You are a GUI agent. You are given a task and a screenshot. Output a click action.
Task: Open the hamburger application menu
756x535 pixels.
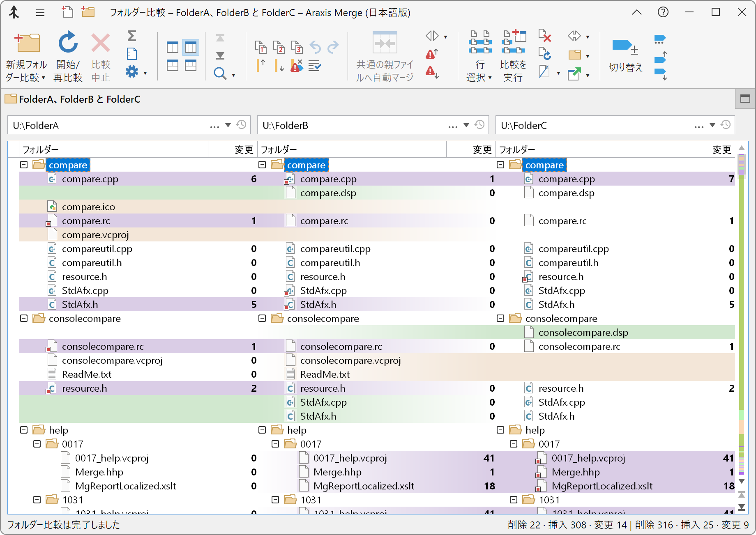[40, 13]
